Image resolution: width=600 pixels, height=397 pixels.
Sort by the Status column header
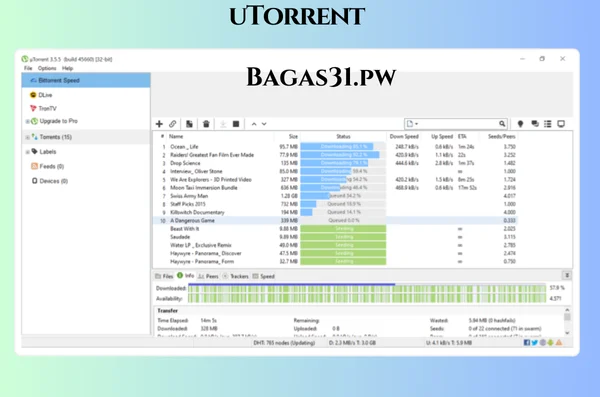343,136
